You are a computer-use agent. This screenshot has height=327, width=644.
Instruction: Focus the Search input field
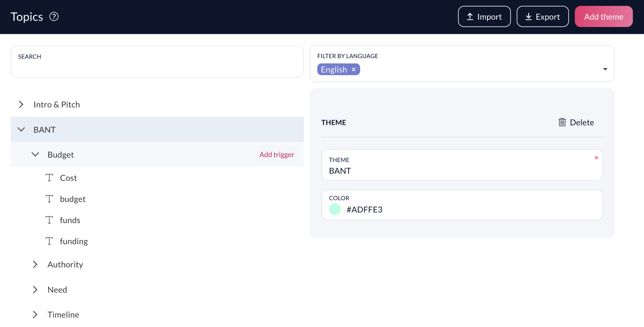[157, 62]
